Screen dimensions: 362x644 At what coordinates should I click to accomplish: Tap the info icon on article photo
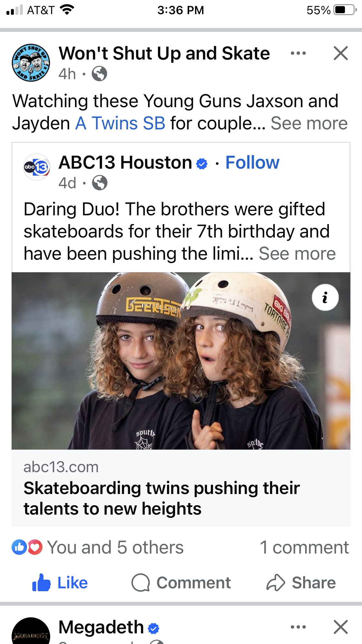point(325,297)
